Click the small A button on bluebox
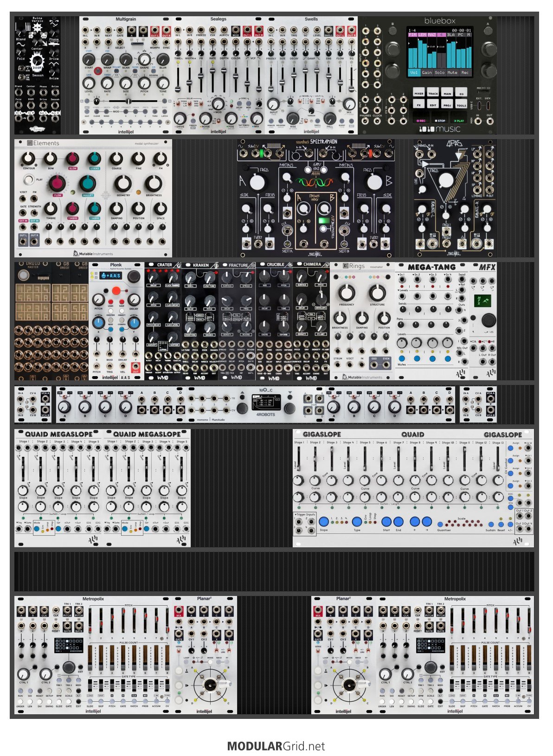The width and height of the screenshot is (553, 756). coord(488,31)
